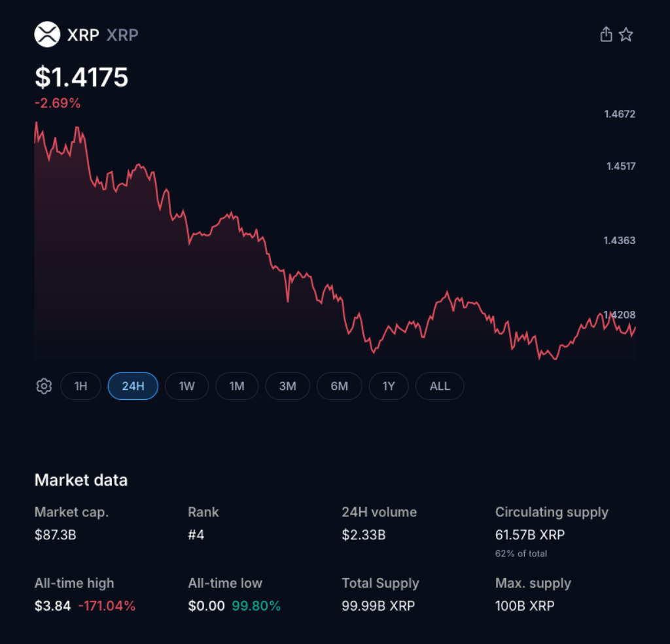Select the 1W range toggle
This screenshot has height=644, width=670.
point(186,386)
